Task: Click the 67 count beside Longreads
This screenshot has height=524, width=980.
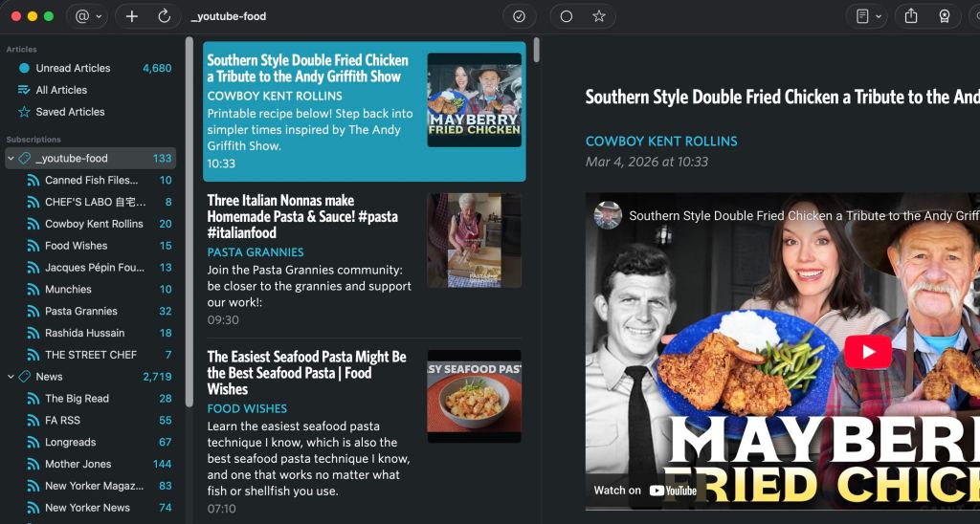Action: (165, 442)
